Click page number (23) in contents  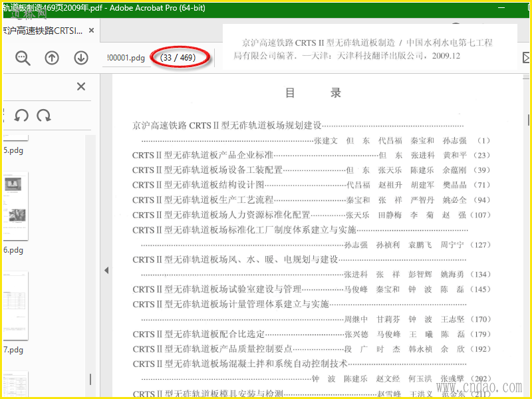click(x=481, y=156)
